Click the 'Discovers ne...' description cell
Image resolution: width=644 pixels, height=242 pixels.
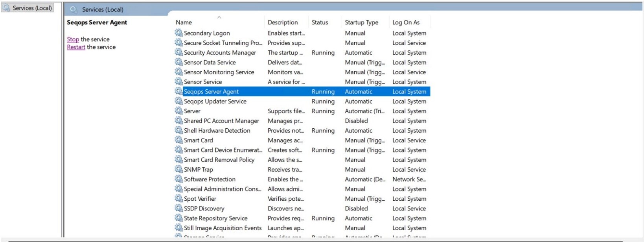pyautogui.click(x=286, y=209)
